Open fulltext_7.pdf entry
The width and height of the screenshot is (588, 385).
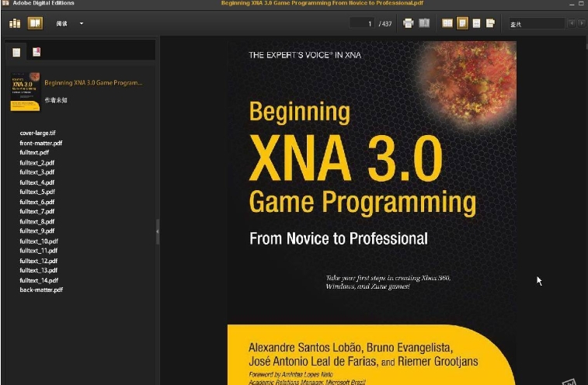(x=37, y=211)
